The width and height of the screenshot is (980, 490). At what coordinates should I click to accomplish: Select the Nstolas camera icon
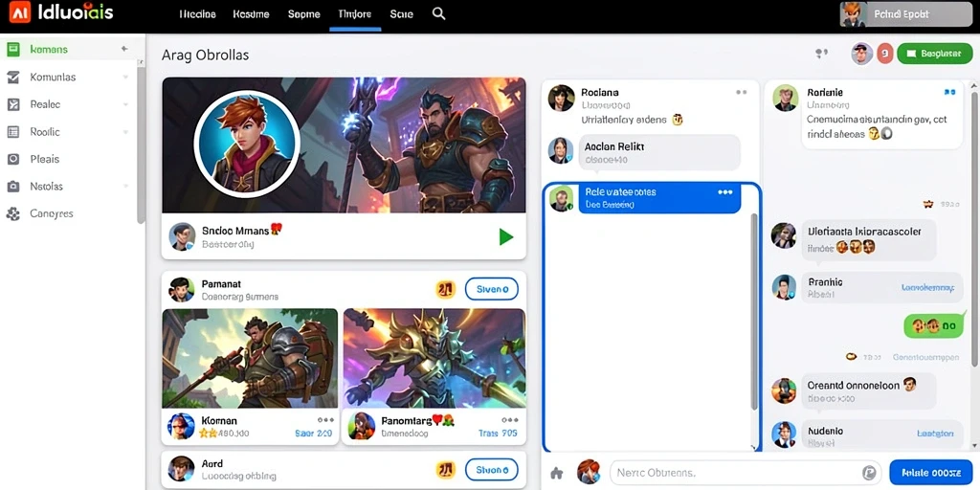tap(13, 187)
